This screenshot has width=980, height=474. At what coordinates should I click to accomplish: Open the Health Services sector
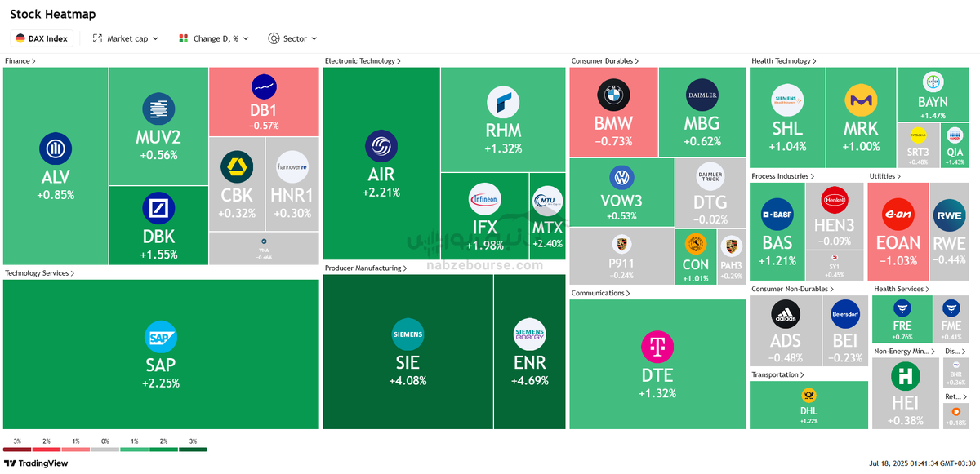pos(902,289)
